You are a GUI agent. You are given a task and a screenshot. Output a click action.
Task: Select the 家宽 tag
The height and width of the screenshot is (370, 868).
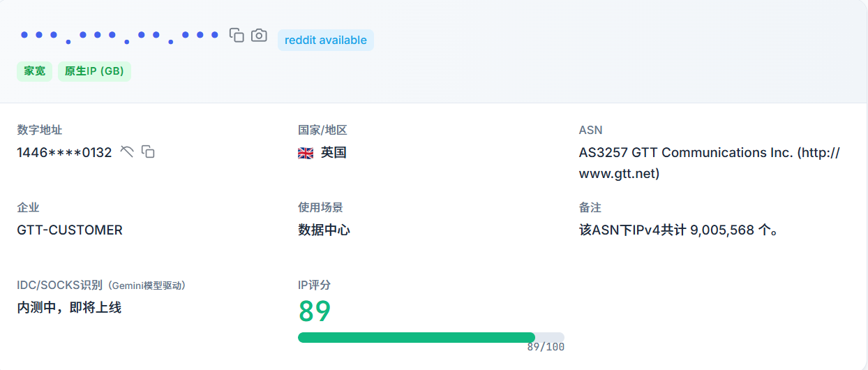click(x=34, y=71)
